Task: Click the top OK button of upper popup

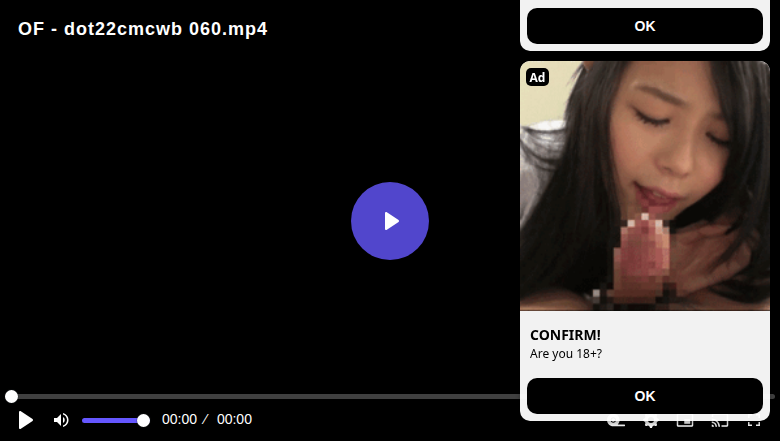Action: [x=645, y=26]
